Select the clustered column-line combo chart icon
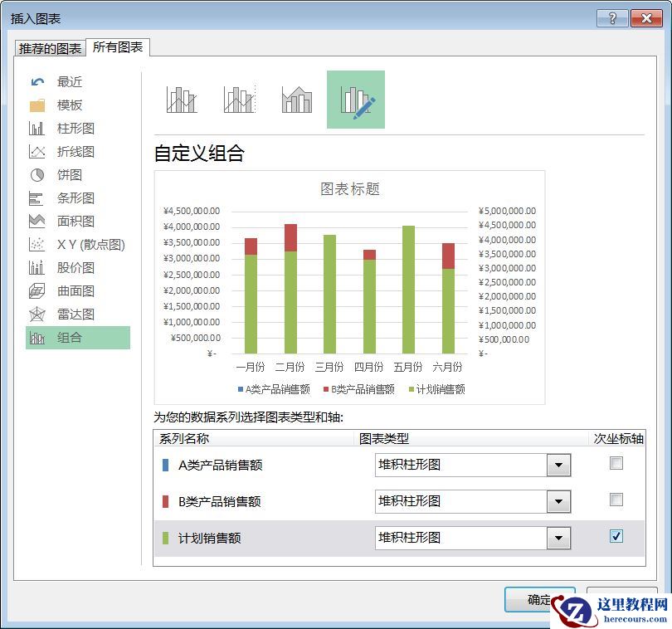 coord(182,100)
